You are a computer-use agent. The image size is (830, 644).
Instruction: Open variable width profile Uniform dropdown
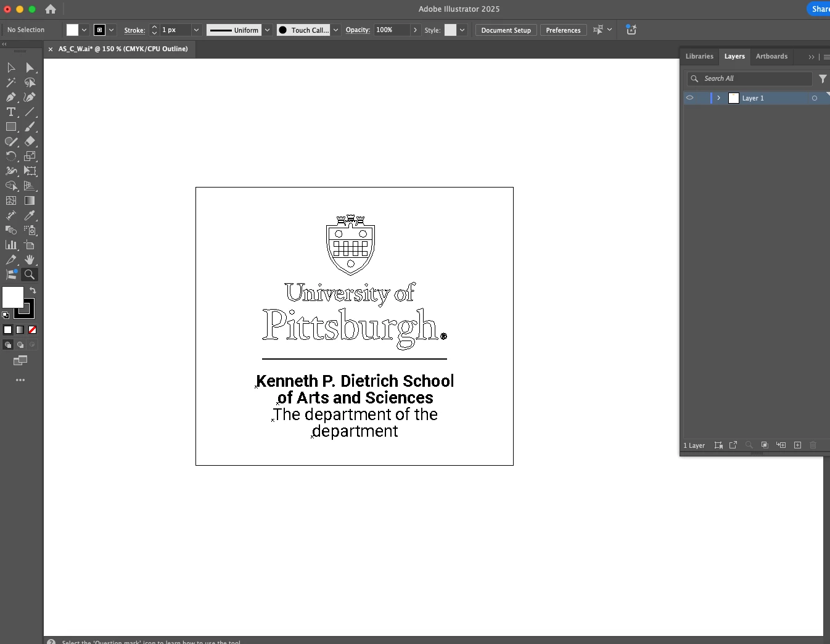tap(267, 30)
